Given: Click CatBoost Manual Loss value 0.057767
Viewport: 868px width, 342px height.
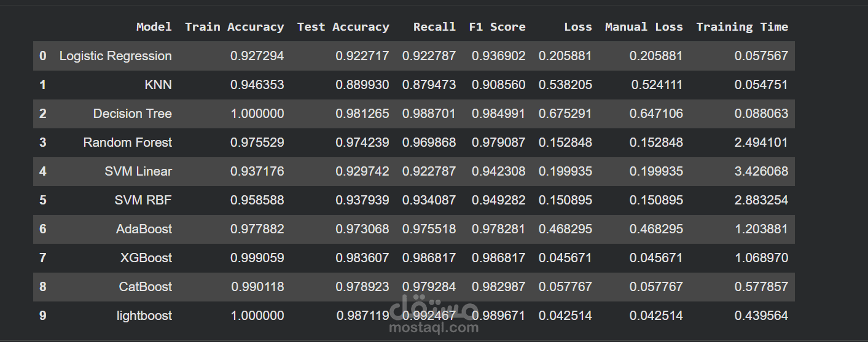Looking at the screenshot, I should pos(657,287).
